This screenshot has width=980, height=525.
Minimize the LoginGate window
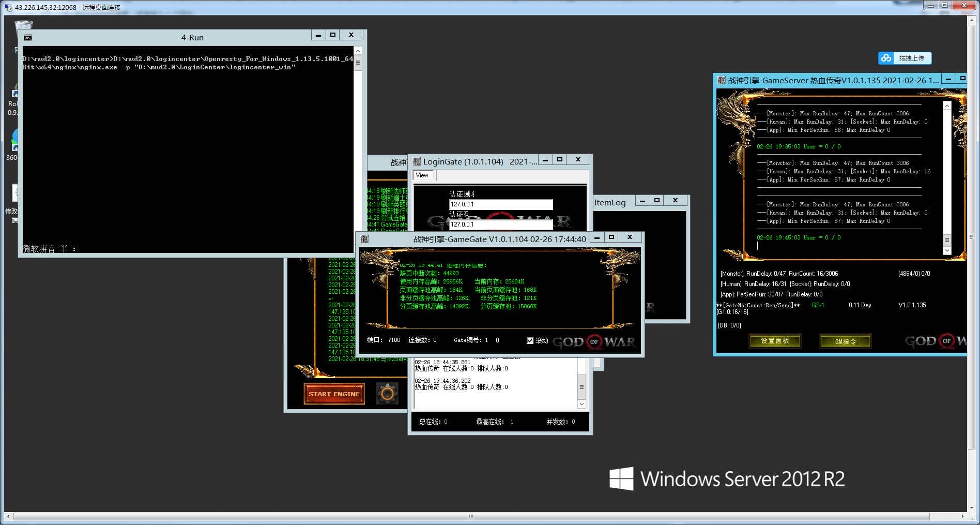(545, 160)
